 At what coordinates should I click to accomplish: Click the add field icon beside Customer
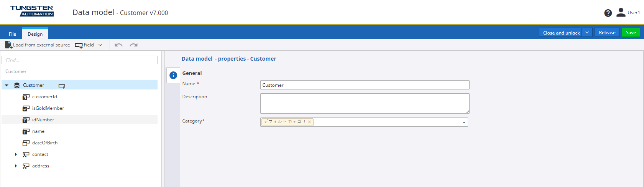tap(62, 86)
